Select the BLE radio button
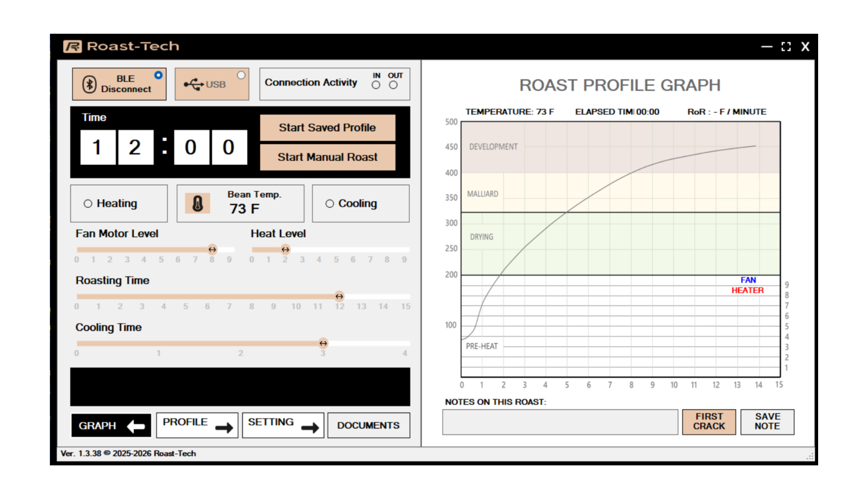This screenshot has height=499, width=868. [x=158, y=75]
